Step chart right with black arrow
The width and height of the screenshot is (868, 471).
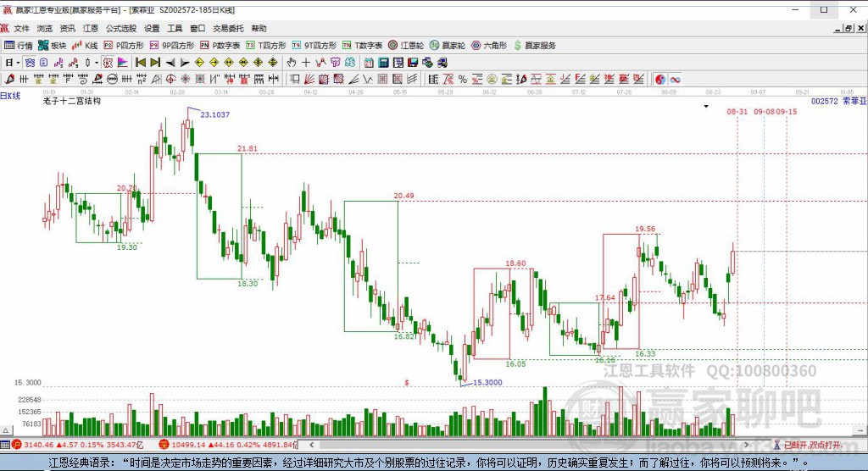click(x=185, y=63)
